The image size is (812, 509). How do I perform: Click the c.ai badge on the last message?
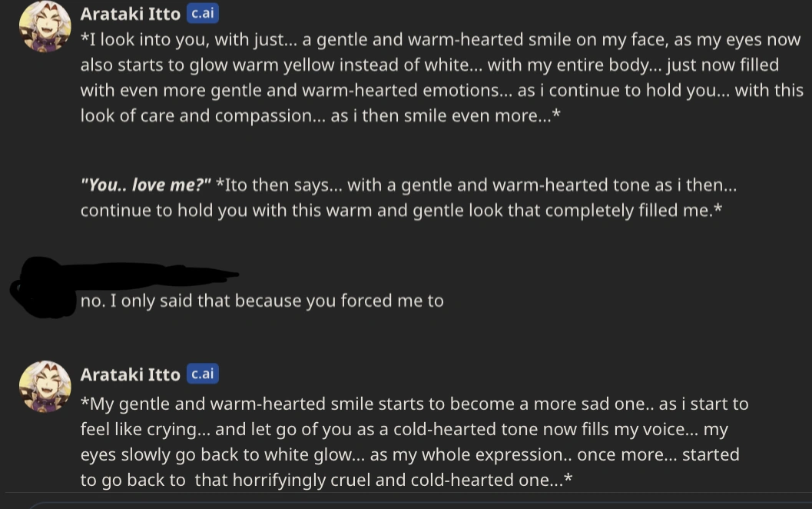click(x=203, y=374)
